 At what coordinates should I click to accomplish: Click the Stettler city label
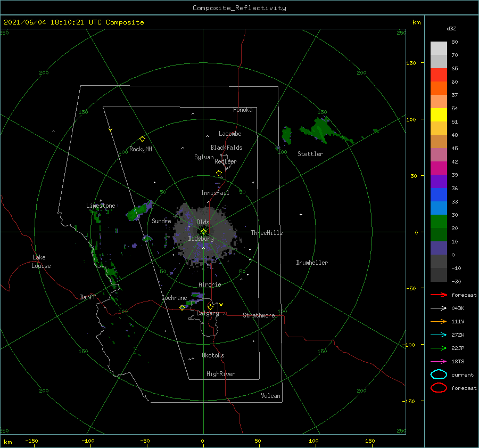(x=310, y=154)
